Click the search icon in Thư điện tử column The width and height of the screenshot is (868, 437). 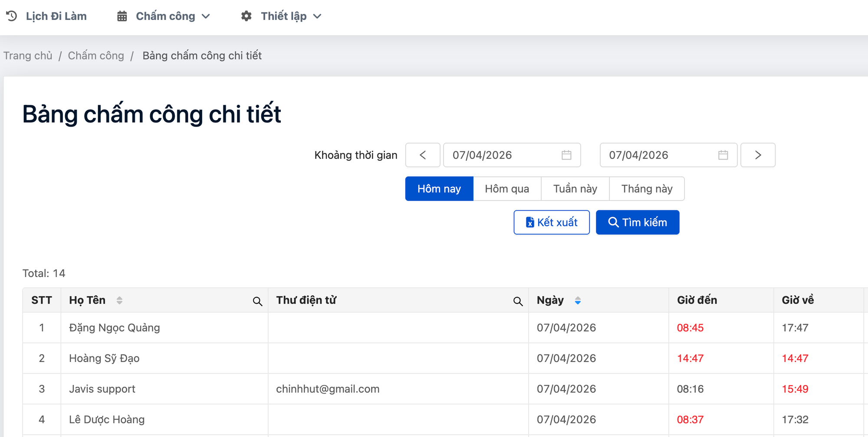pyautogui.click(x=518, y=301)
